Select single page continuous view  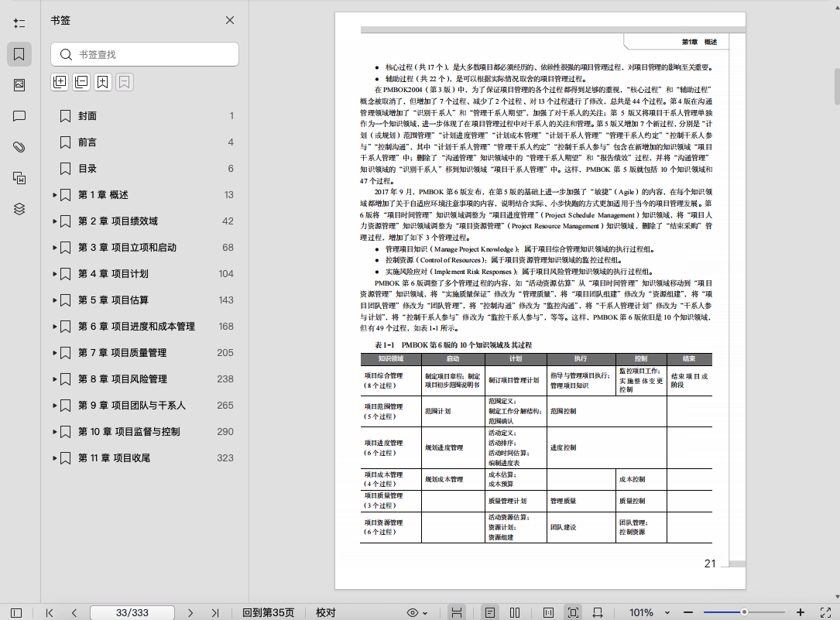(x=489, y=612)
